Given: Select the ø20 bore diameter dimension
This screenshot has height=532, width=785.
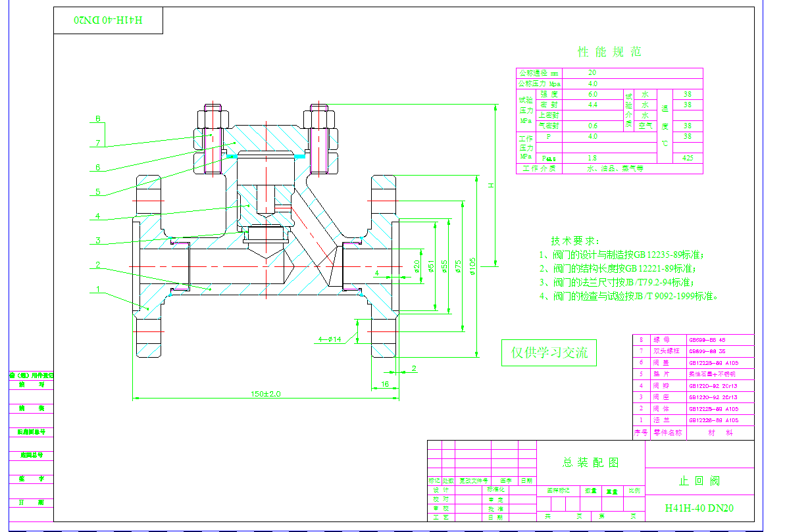Looking at the screenshot, I should point(416,265).
